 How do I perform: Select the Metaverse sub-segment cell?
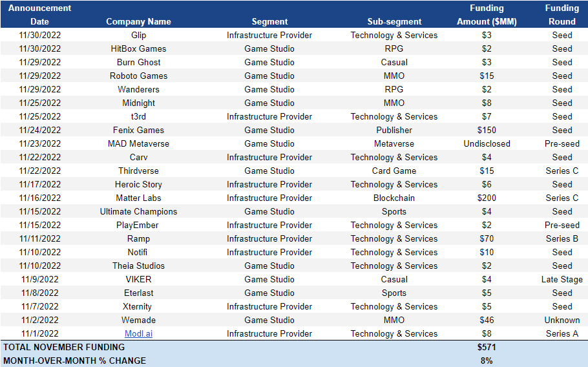tap(394, 143)
